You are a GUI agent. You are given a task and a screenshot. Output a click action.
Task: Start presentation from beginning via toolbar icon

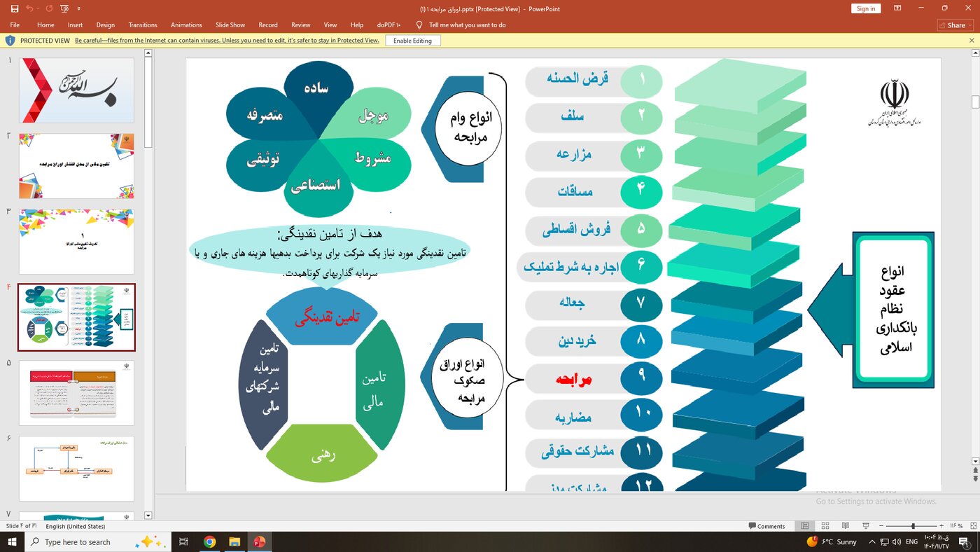click(64, 8)
